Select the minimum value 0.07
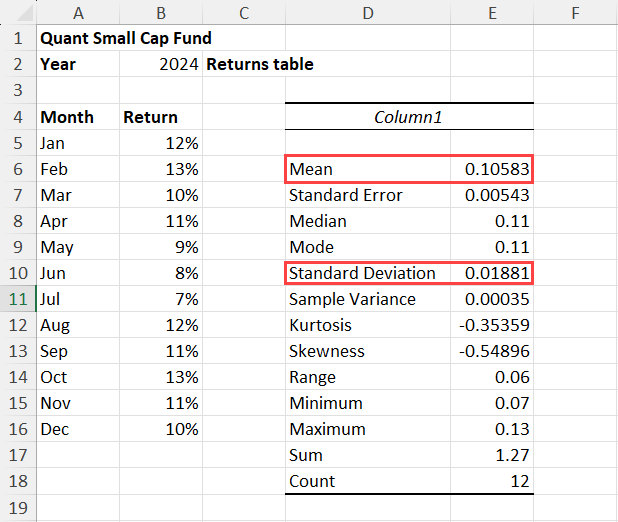Image resolution: width=618 pixels, height=522 pixels. [x=492, y=403]
